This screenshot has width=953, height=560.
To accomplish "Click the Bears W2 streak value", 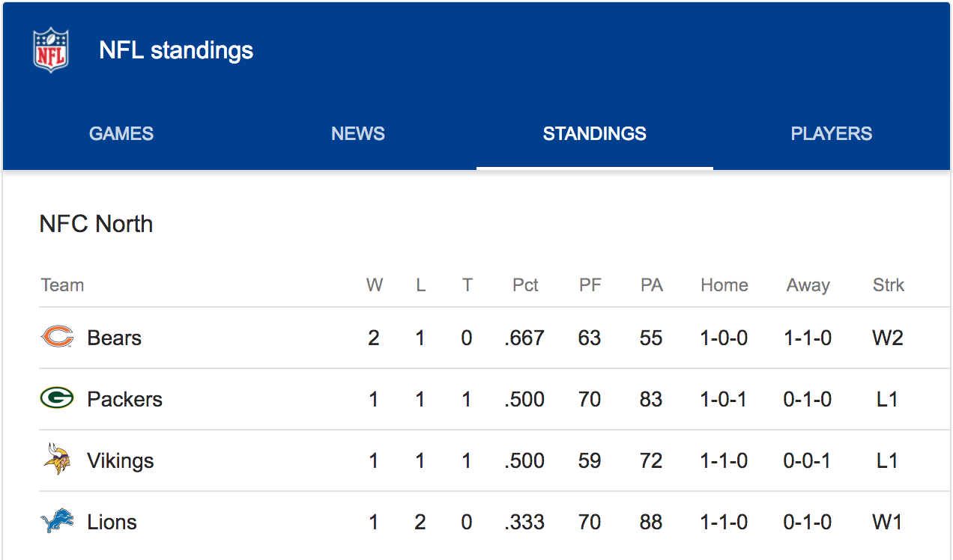I will 888,338.
